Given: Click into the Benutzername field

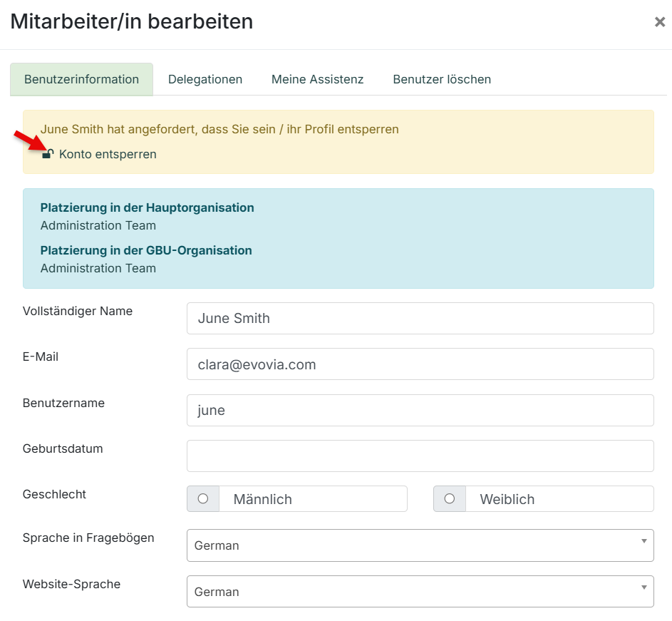Looking at the screenshot, I should pyautogui.click(x=420, y=411).
